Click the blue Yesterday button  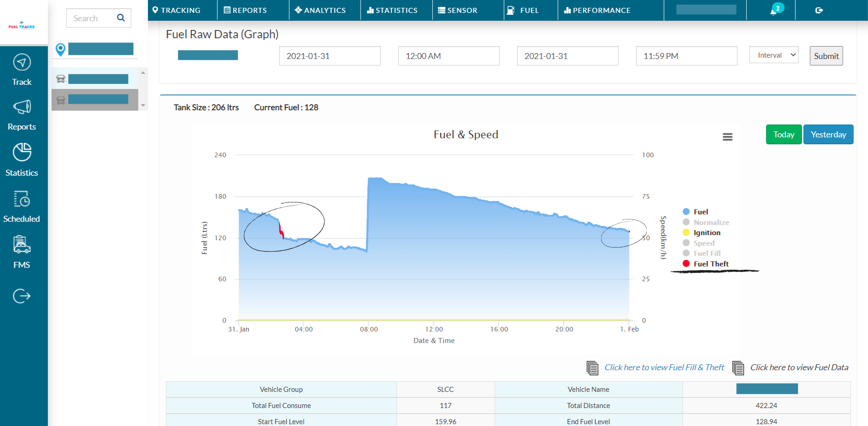[828, 135]
